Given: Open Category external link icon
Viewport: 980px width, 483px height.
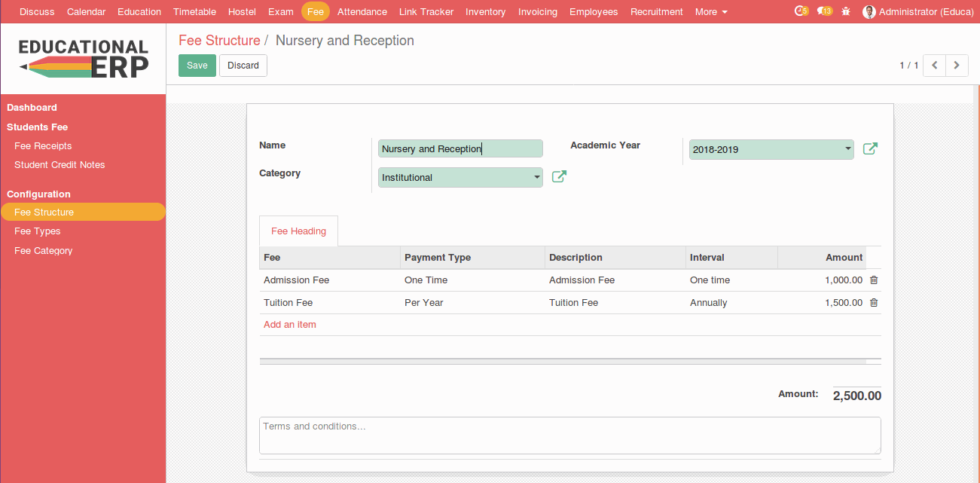Looking at the screenshot, I should pos(559,177).
